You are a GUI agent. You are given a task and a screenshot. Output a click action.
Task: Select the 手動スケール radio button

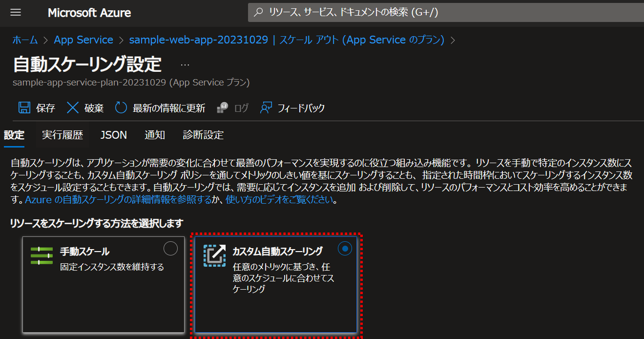coord(170,249)
